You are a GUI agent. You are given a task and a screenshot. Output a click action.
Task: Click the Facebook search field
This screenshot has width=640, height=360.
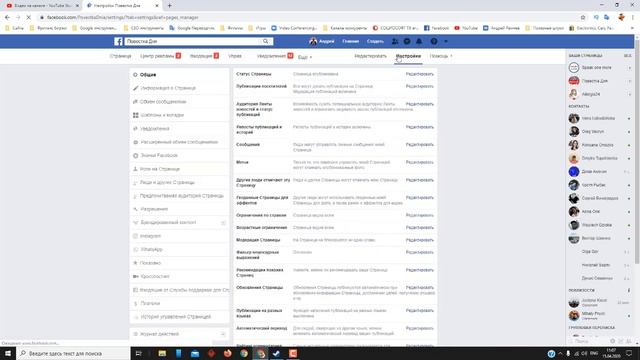[194, 41]
